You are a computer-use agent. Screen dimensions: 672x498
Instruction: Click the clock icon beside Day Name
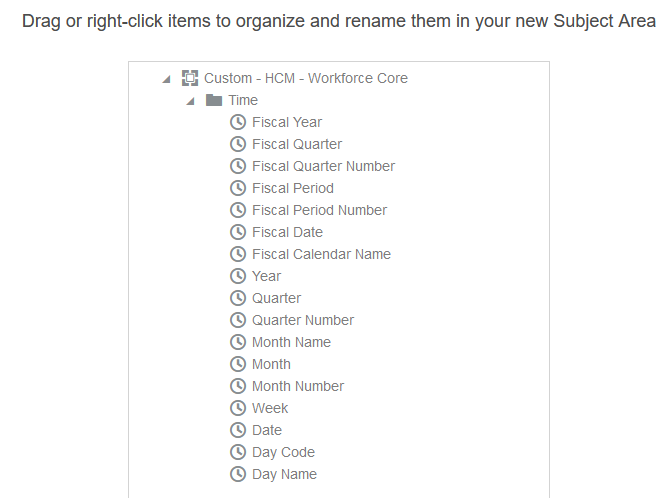coord(238,474)
